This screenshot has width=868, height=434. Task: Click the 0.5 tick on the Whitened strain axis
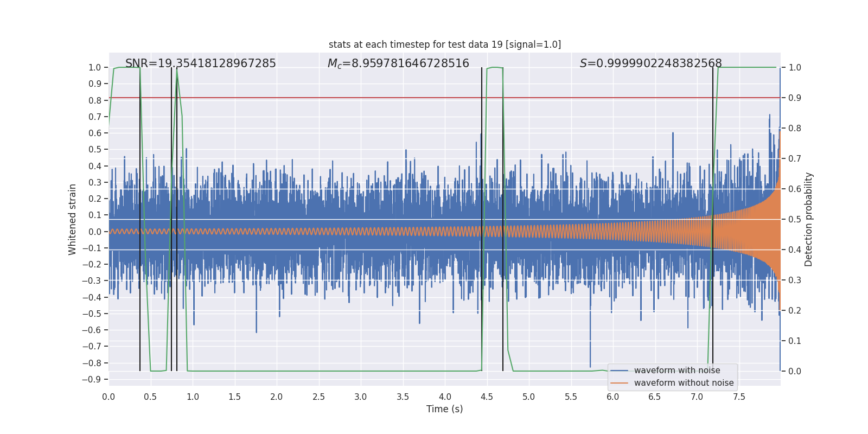pos(95,149)
